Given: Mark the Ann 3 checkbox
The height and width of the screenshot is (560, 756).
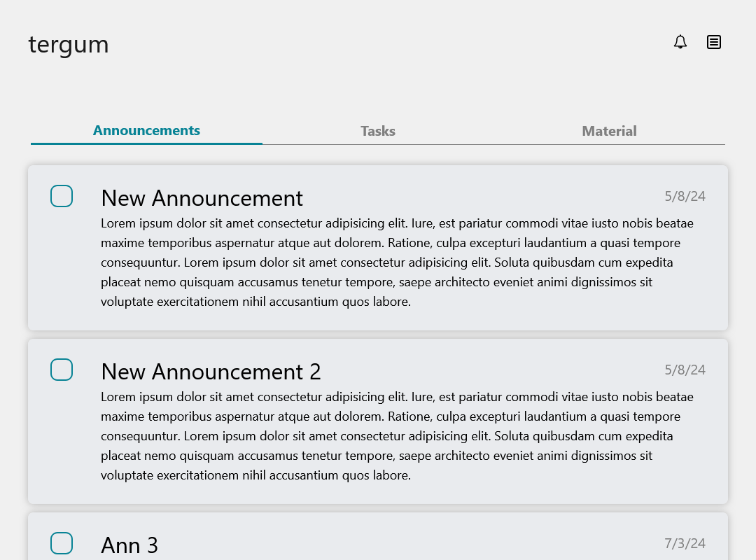Looking at the screenshot, I should (x=62, y=543).
